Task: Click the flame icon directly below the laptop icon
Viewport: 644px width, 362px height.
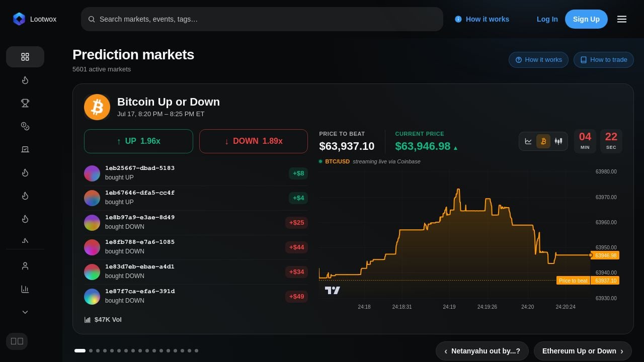Action: [25, 172]
